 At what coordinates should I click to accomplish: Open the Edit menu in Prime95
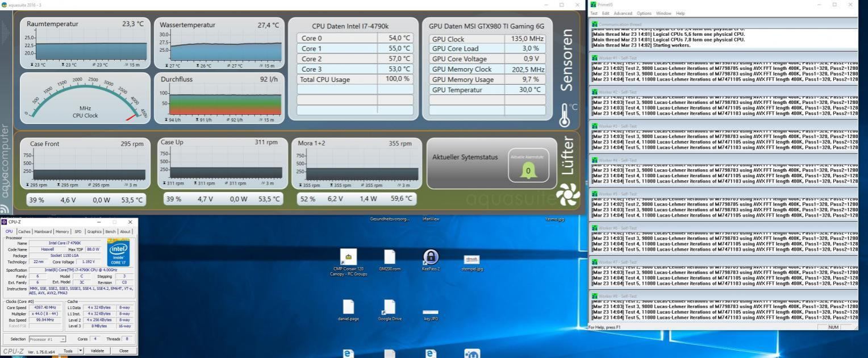tap(606, 13)
